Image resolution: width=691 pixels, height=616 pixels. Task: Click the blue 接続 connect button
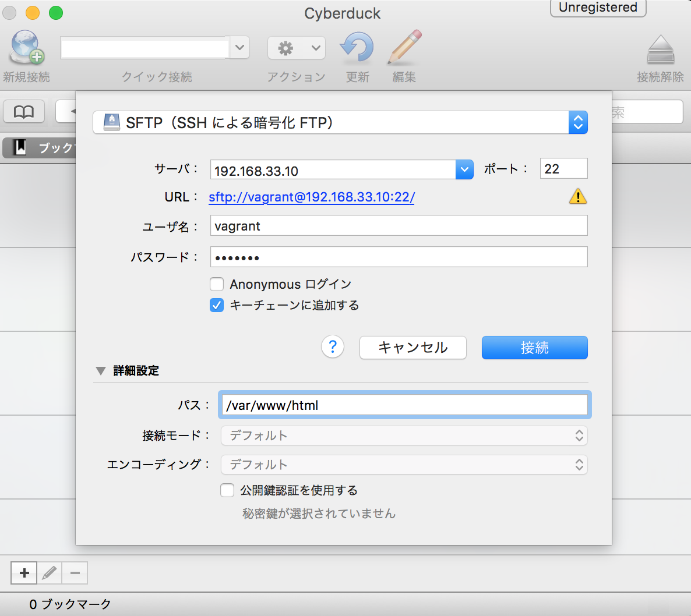(x=534, y=348)
